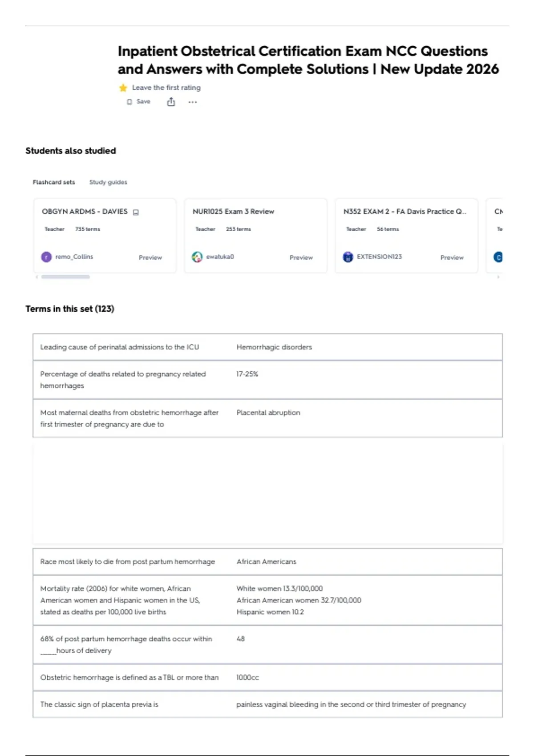Click the empty advertisement placeholder box
This screenshot has height=756, width=534.
point(267,493)
